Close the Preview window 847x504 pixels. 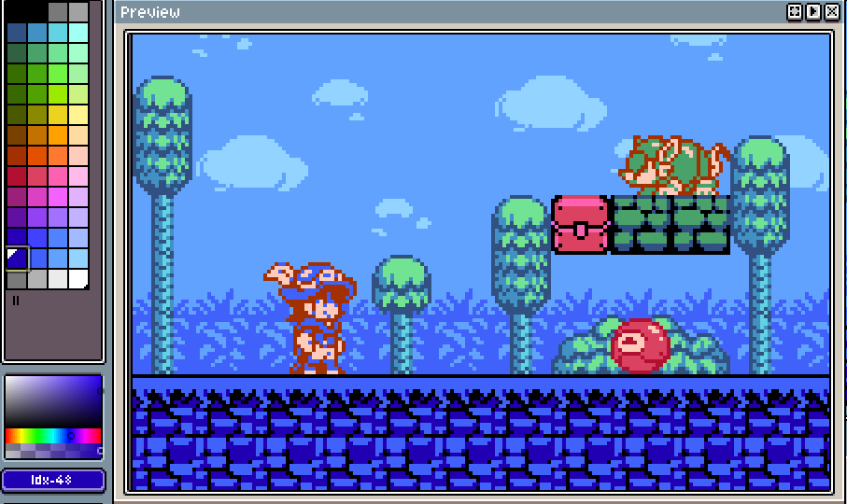(x=832, y=12)
